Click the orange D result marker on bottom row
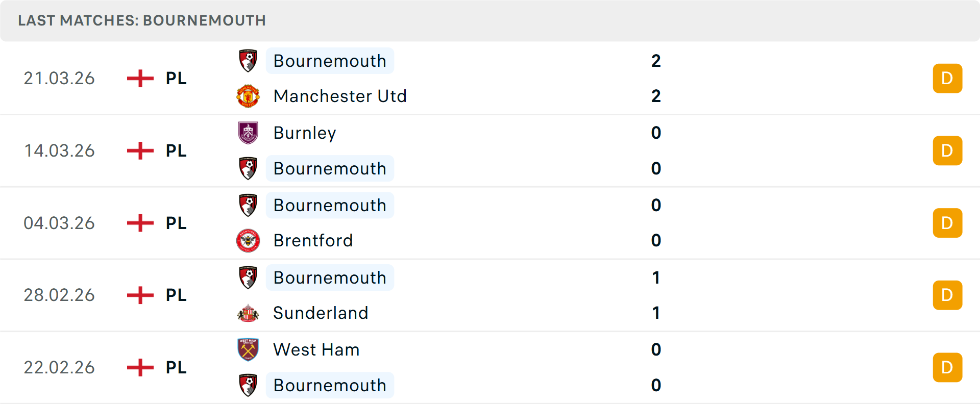The image size is (980, 404). [947, 367]
